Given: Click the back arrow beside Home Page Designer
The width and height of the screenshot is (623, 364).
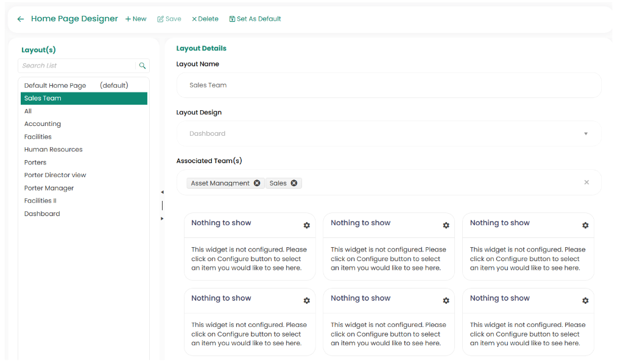Looking at the screenshot, I should point(21,19).
